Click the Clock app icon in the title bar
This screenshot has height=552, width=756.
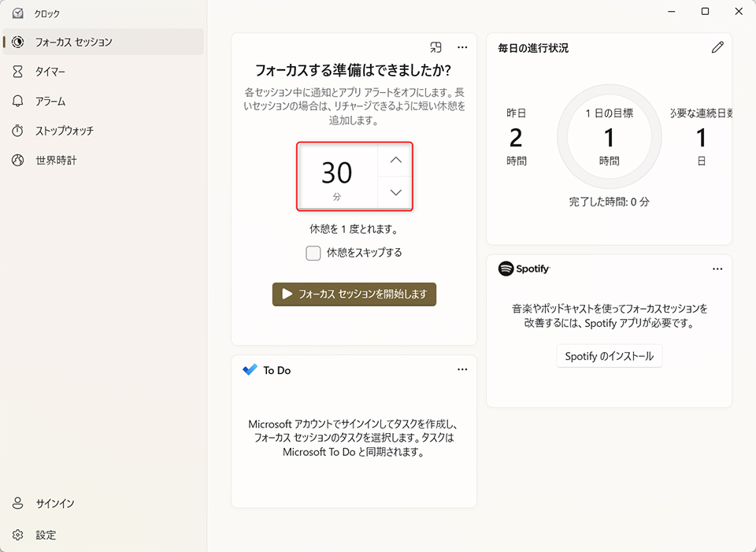coord(18,13)
